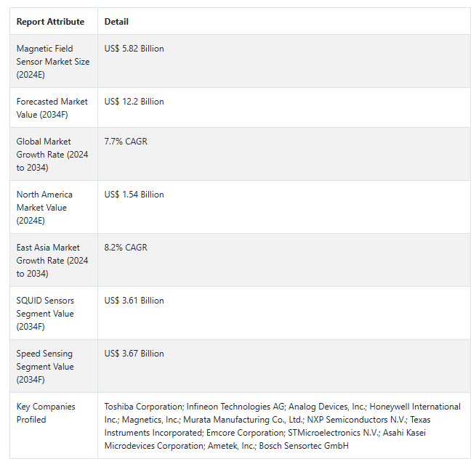Select the SQUID Sensors Segment Value cell
476x464 pixels.
[x=52, y=314]
